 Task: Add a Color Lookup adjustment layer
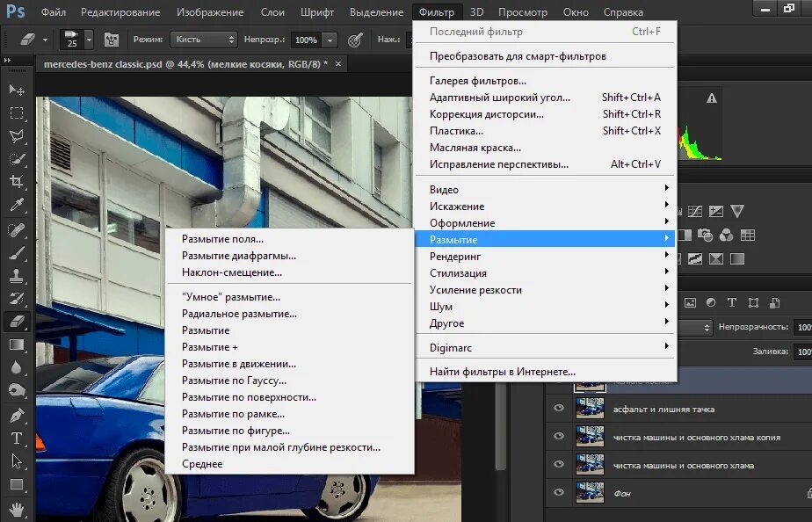[x=747, y=236]
